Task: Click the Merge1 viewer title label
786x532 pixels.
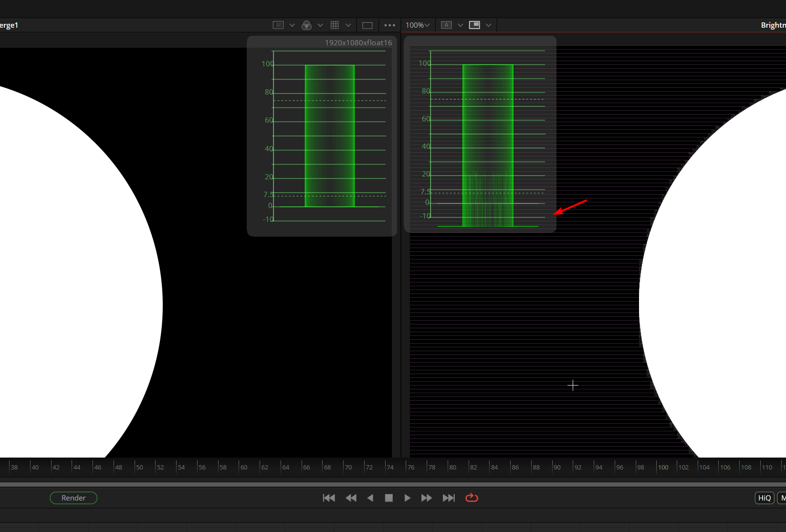Action: click(9, 25)
